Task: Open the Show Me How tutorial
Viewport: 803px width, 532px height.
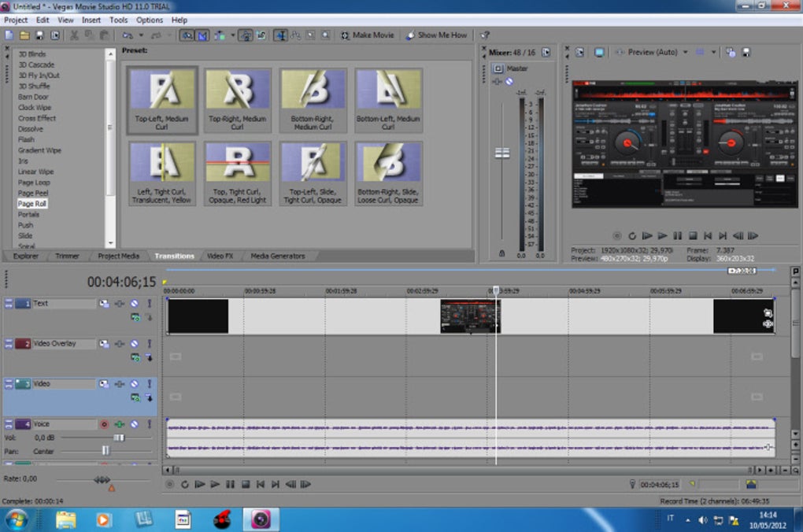Action: click(x=436, y=35)
